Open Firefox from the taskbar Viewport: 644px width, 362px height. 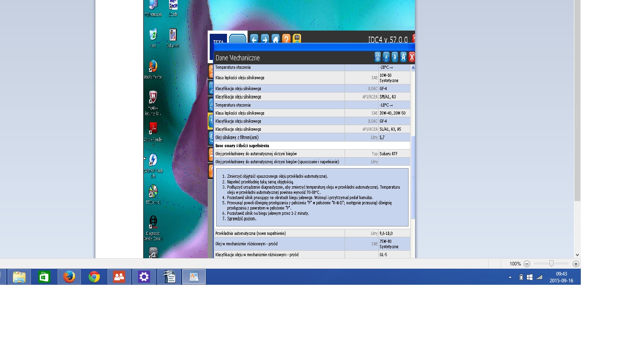(69, 277)
